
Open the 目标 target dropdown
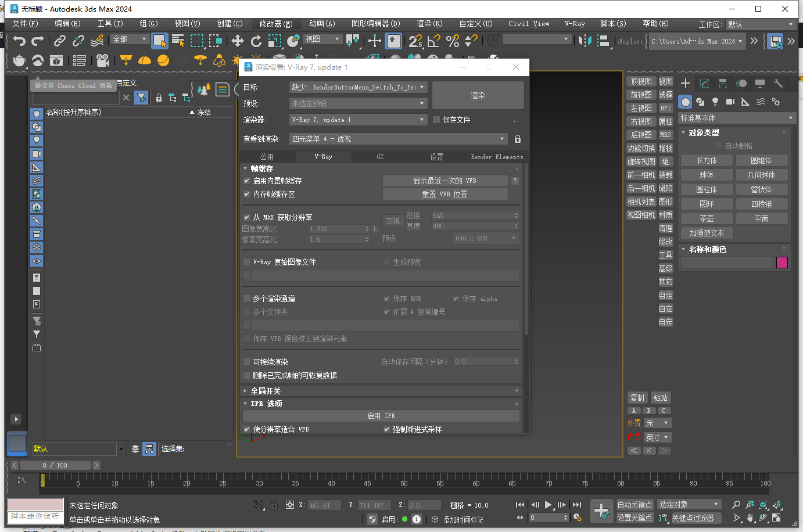click(359, 87)
